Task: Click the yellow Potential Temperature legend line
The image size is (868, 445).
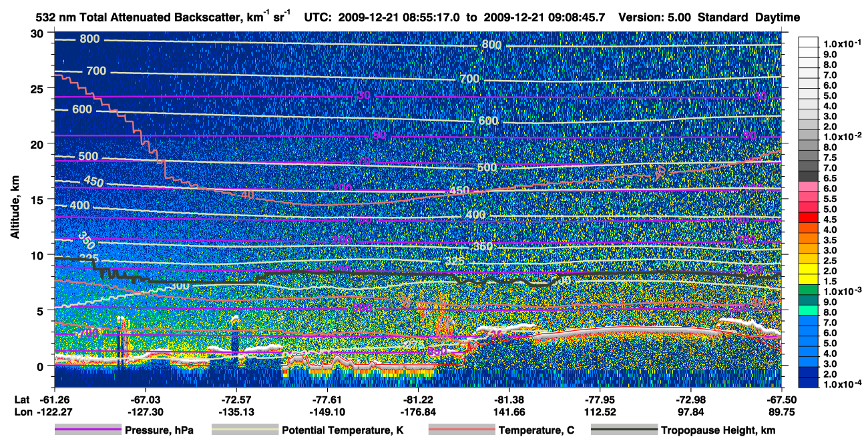Action: 244,430
